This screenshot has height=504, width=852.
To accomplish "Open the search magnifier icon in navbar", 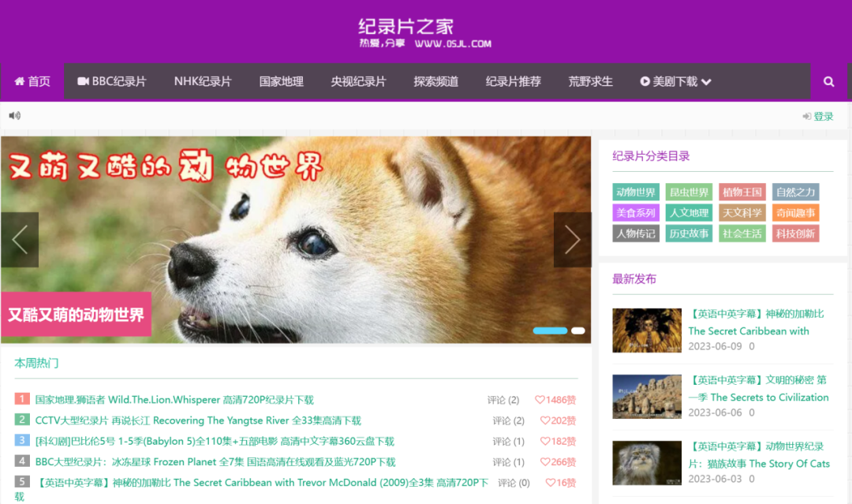I will [828, 81].
